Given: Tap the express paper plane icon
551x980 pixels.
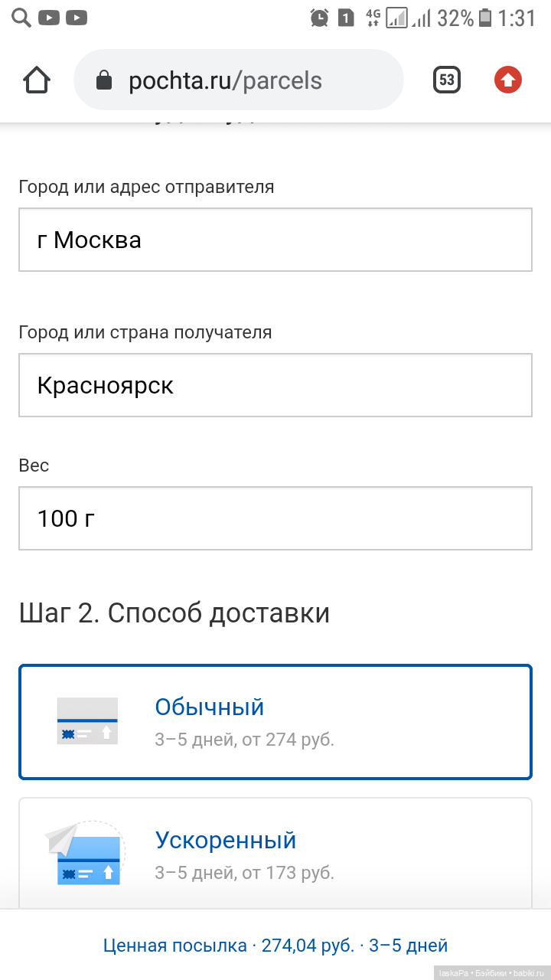Looking at the screenshot, I should [84, 854].
